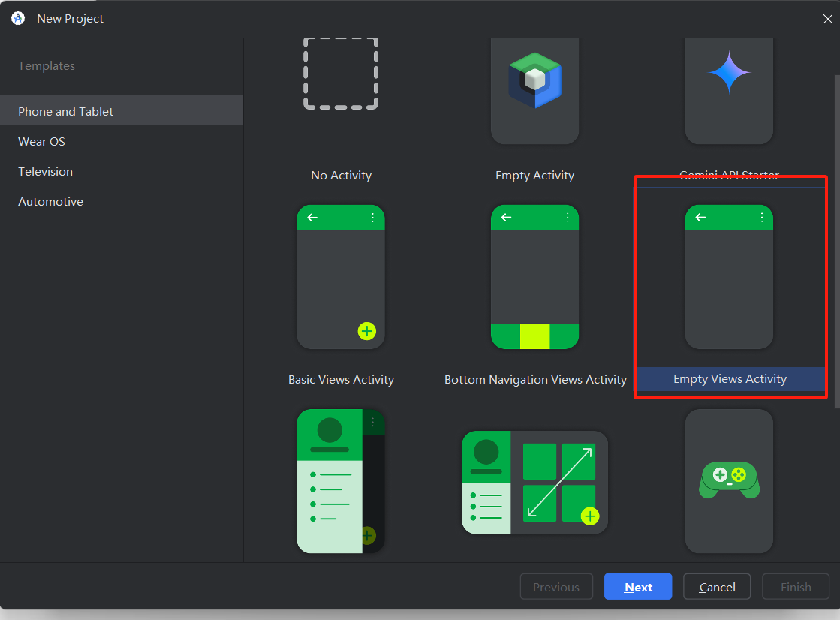Pick the game controller template icon
The image size is (840, 620).
(729, 481)
